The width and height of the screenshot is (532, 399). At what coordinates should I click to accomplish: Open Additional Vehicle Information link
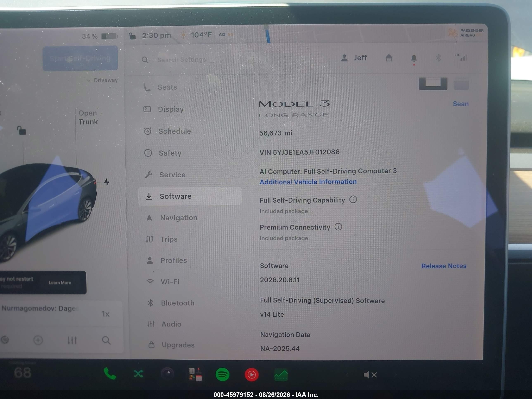coord(308,182)
